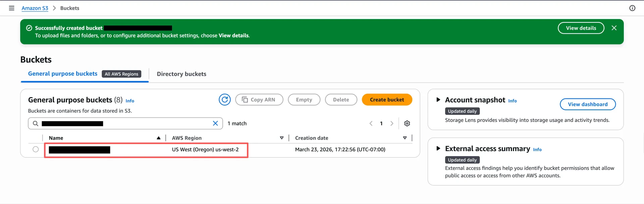Viewport: 644px width, 204px height.
Task: Expand the Account snapshot section
Action: pos(438,99)
